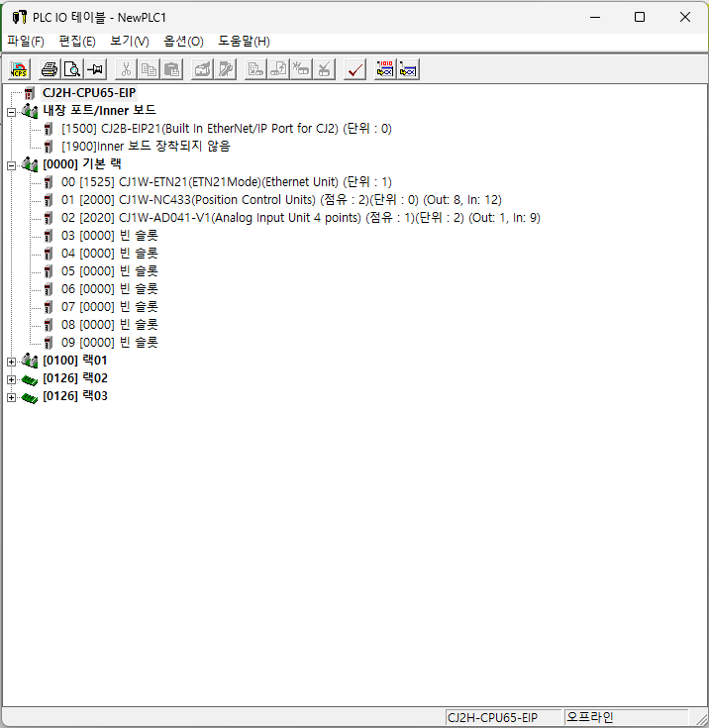Screen dimensions: 709x728
Task: Click the unit icon of slot 01 CJ1W-NC433
Action: tap(49, 200)
